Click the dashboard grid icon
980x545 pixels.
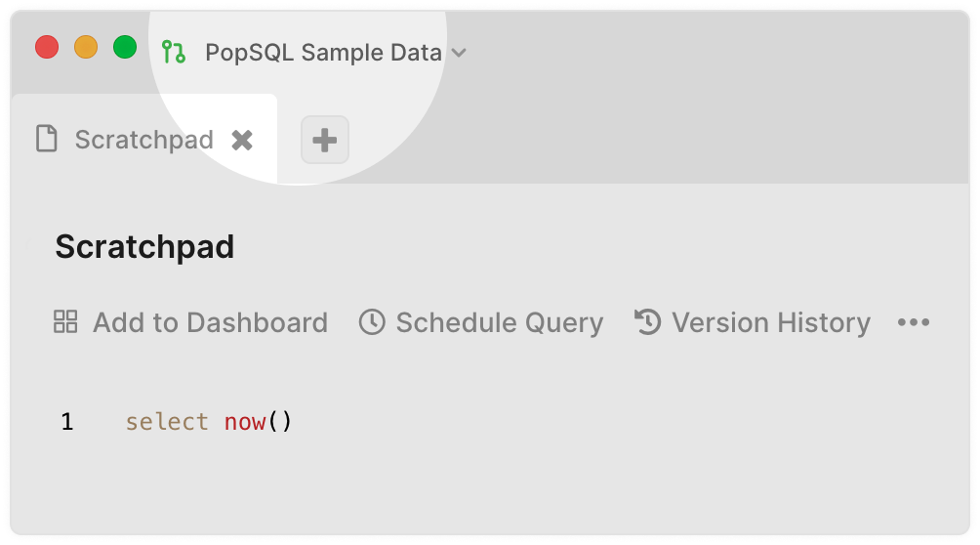coord(65,322)
